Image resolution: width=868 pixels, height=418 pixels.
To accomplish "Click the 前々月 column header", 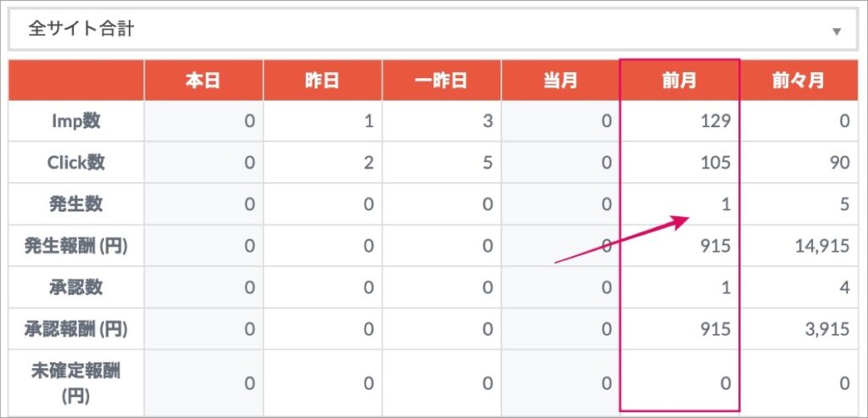I will 798,81.
